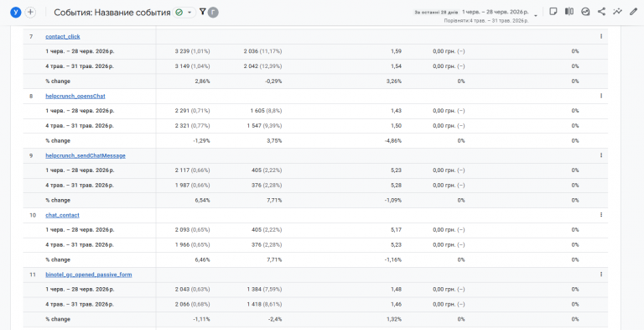Open the filter funnel icon
This screenshot has height=330, width=644.
202,12
